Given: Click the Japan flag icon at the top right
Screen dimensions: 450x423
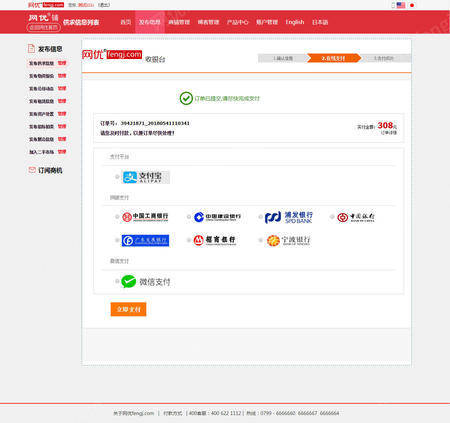Looking at the screenshot, I should tap(412, 5).
